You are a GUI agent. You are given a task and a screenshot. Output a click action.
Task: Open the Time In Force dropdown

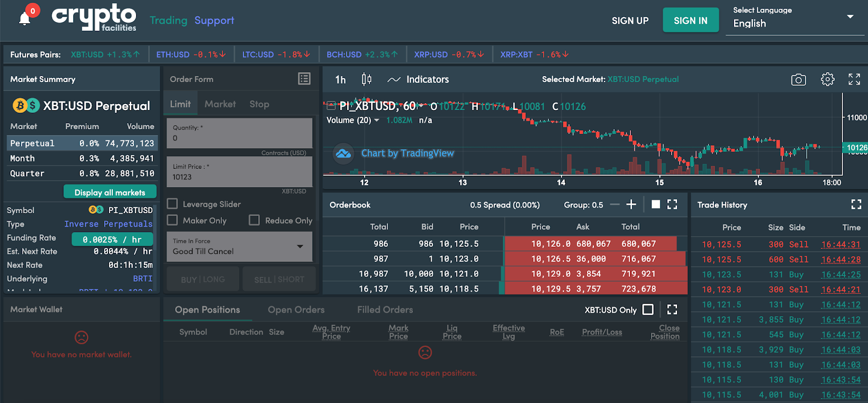click(x=239, y=247)
